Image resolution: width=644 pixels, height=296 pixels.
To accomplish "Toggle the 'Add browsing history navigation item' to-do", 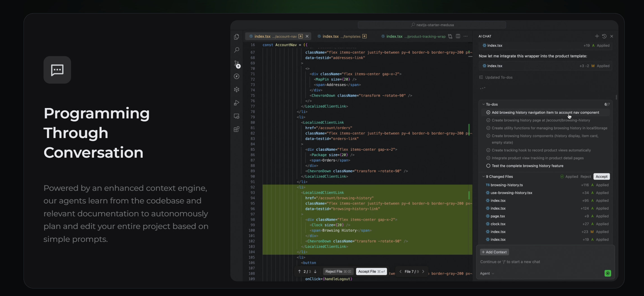I will tap(488, 113).
